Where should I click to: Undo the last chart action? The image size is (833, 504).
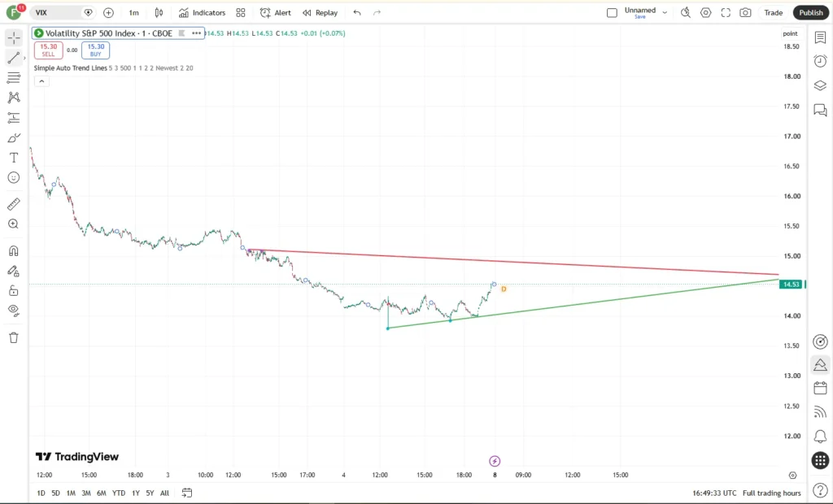pos(357,13)
